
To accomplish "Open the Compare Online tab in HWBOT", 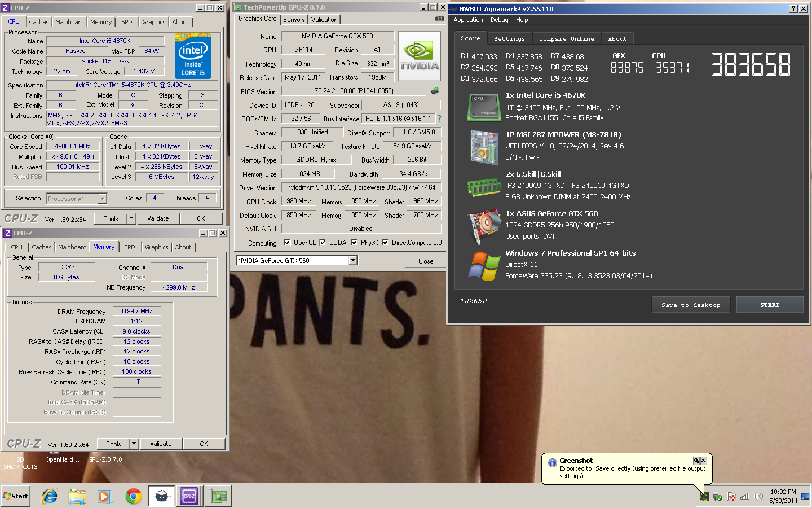I will pyautogui.click(x=566, y=38).
